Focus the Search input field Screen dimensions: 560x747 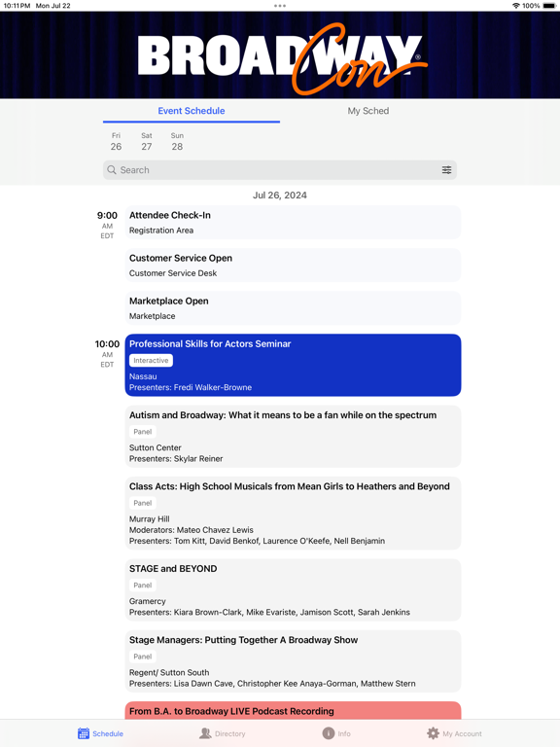280,170
